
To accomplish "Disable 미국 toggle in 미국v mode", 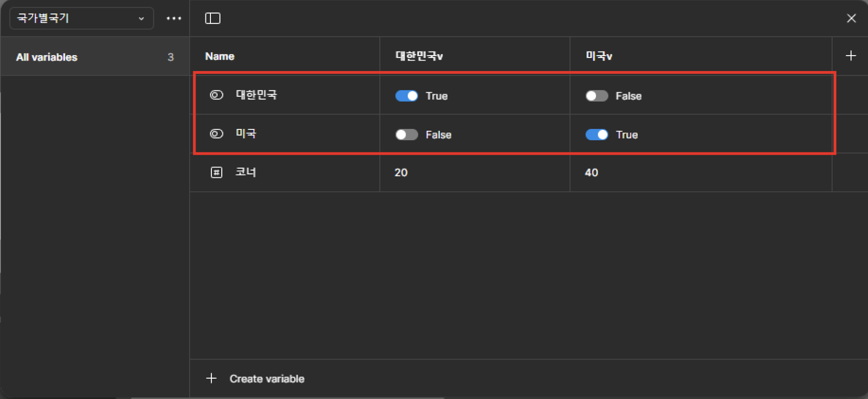I will [596, 135].
